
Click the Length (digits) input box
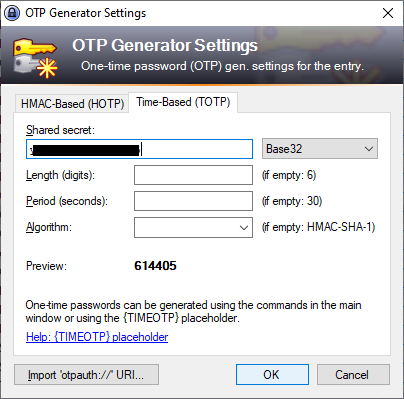point(193,175)
